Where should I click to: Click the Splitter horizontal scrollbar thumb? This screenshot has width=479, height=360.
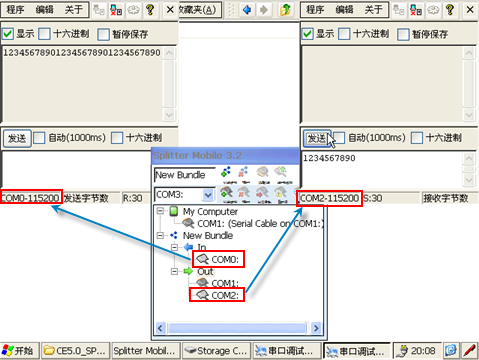(237, 328)
